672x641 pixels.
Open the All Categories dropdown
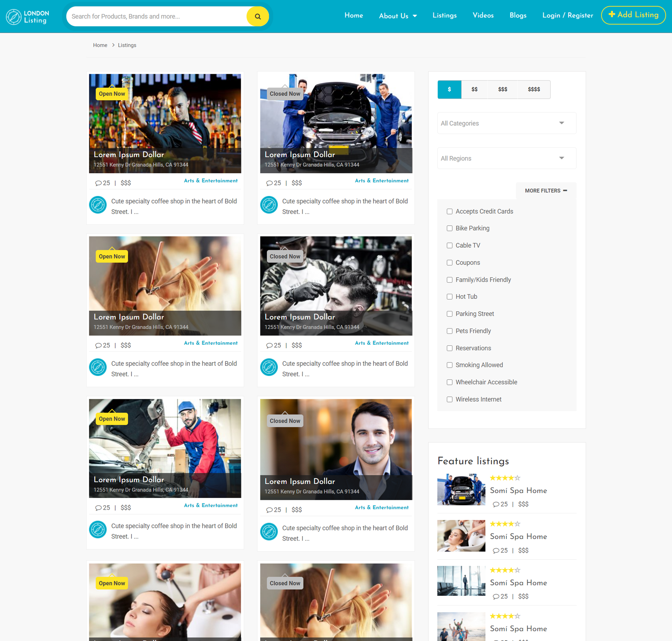click(506, 123)
